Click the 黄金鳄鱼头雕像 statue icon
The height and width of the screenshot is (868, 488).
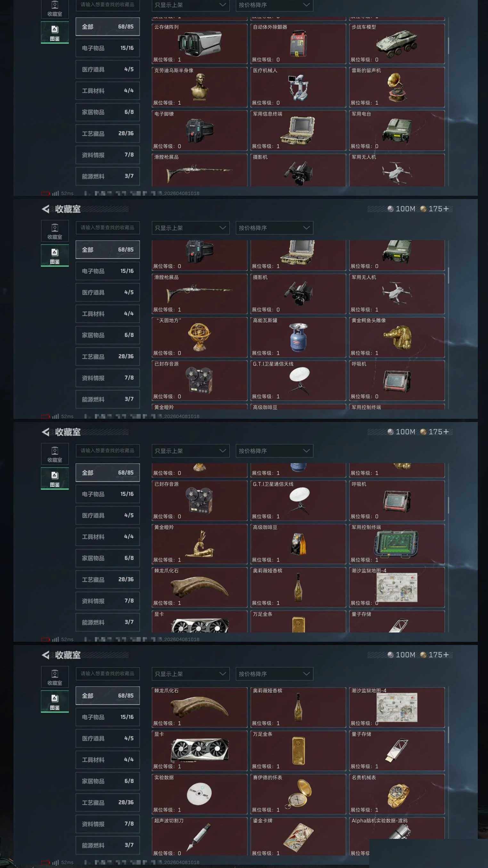(x=397, y=337)
